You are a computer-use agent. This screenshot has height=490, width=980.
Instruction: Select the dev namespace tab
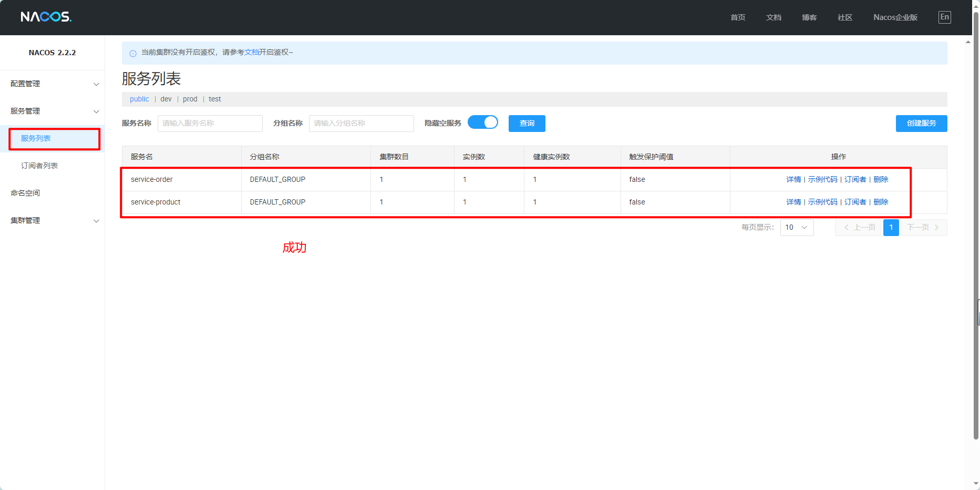point(166,99)
